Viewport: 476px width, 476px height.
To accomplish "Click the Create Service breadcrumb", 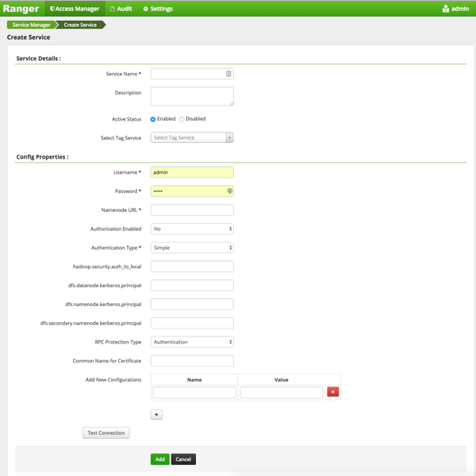I will point(80,25).
